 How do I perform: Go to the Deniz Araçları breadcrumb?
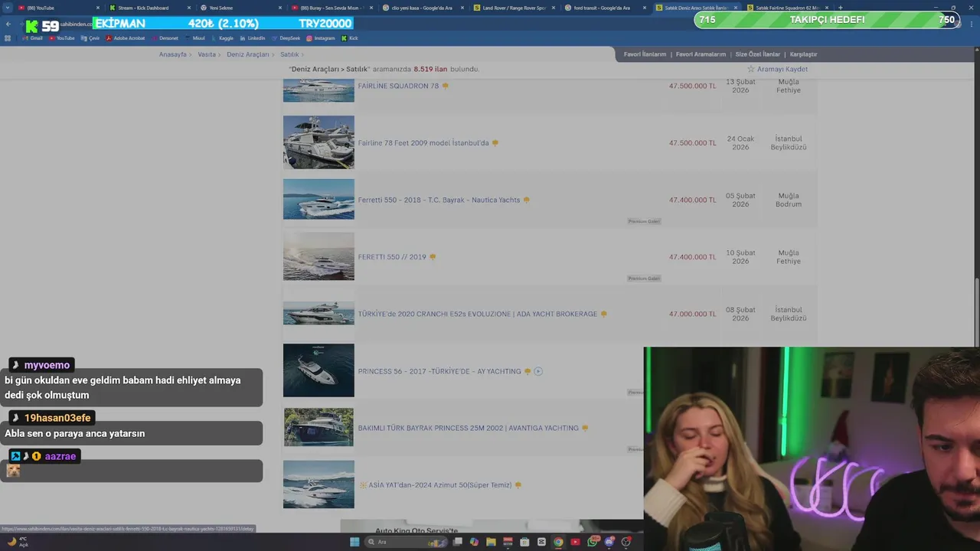[248, 54]
